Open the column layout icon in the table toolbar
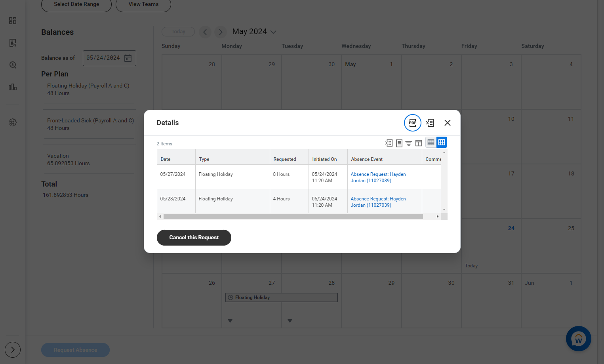 [419, 143]
